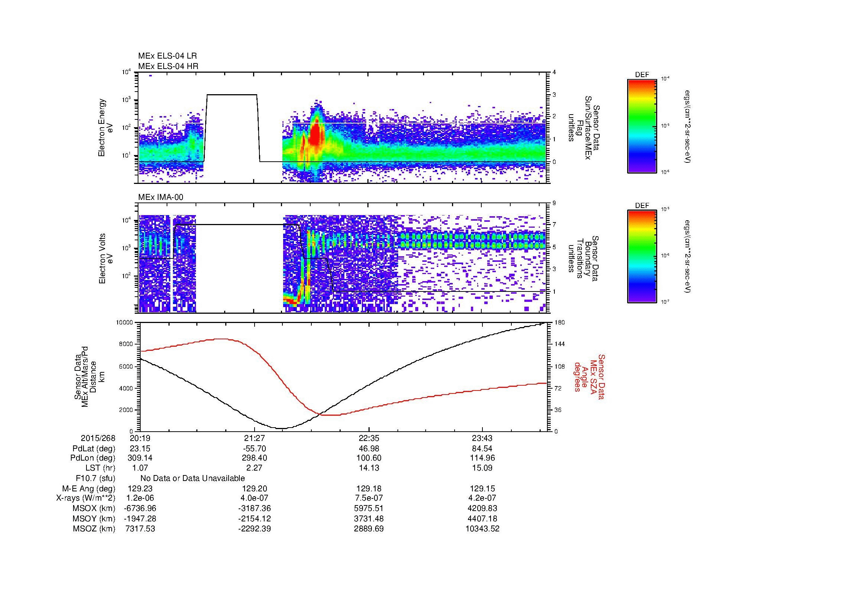Click the 'MSOY (km)' row label
868x613 pixels.
click(94, 518)
